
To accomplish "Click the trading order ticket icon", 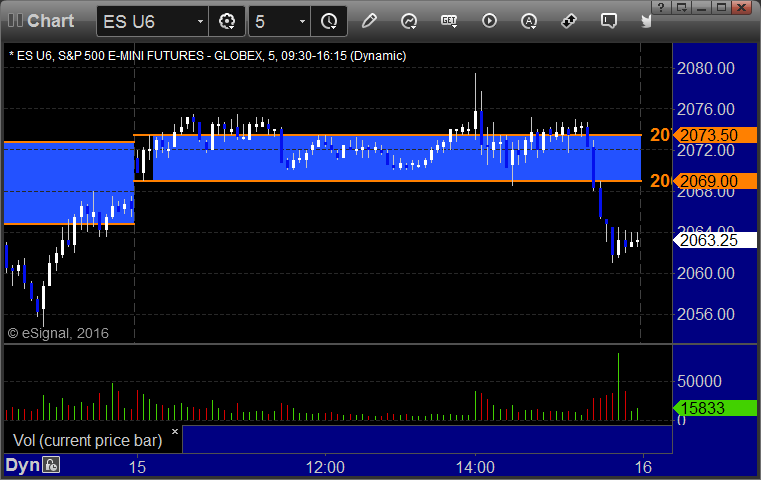I will [569, 21].
